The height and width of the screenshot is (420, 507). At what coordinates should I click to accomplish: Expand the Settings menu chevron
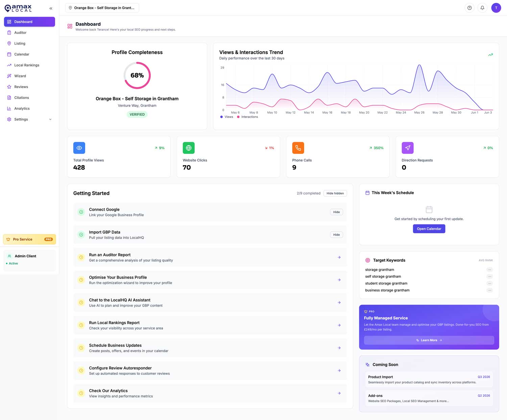[x=50, y=119]
